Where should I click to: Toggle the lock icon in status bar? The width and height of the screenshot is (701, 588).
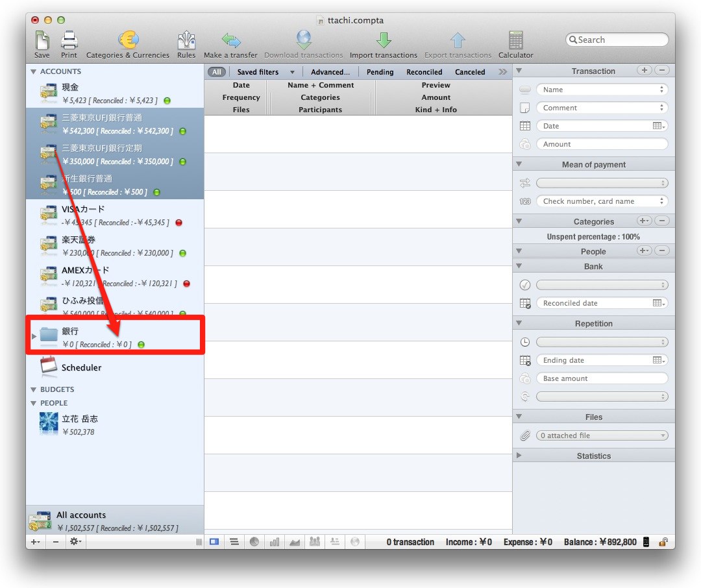click(x=663, y=542)
